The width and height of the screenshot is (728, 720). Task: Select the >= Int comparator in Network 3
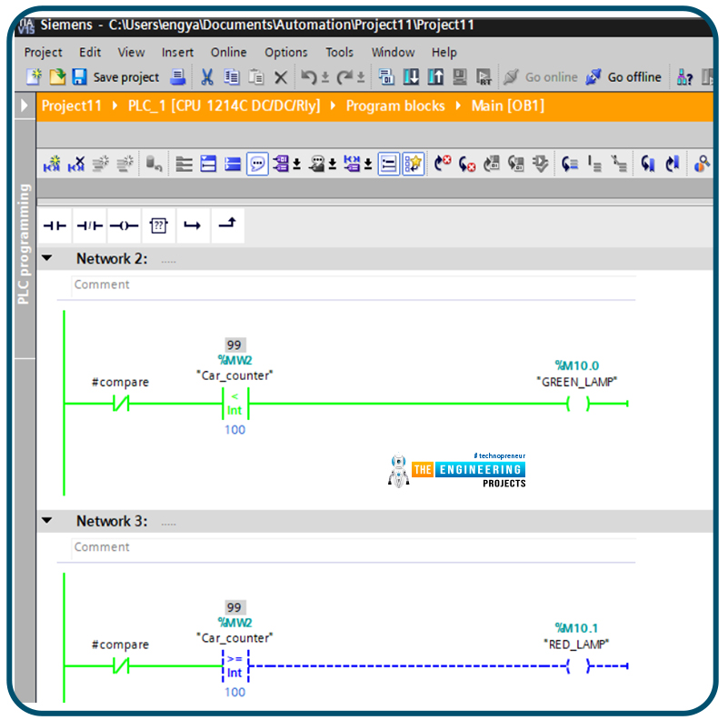pos(235,665)
